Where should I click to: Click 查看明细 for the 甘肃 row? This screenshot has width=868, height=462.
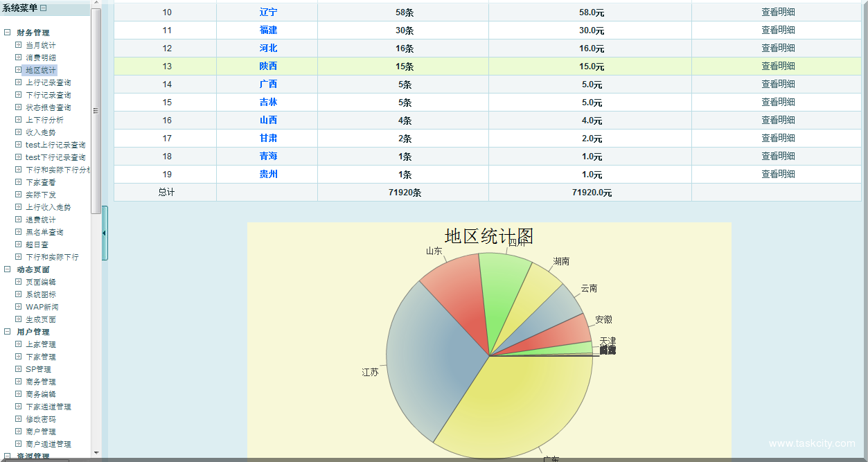[x=778, y=139]
